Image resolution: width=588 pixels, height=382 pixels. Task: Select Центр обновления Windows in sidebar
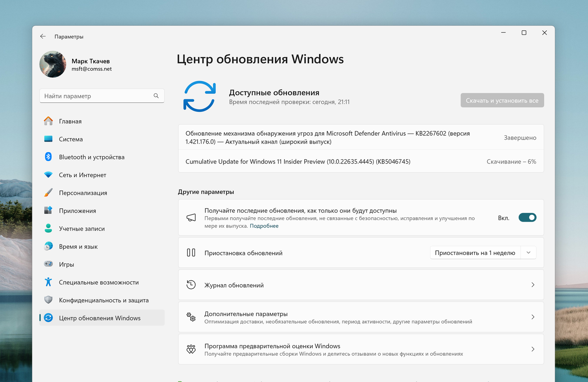tap(102, 318)
